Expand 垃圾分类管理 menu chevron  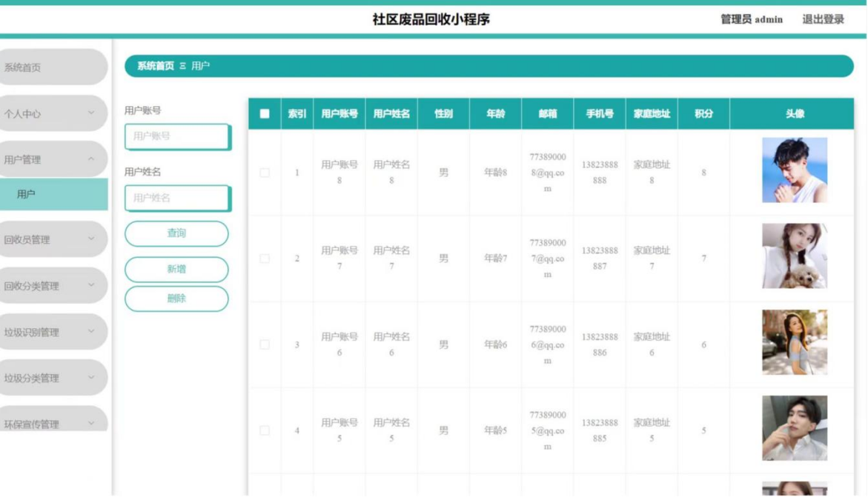pos(91,378)
